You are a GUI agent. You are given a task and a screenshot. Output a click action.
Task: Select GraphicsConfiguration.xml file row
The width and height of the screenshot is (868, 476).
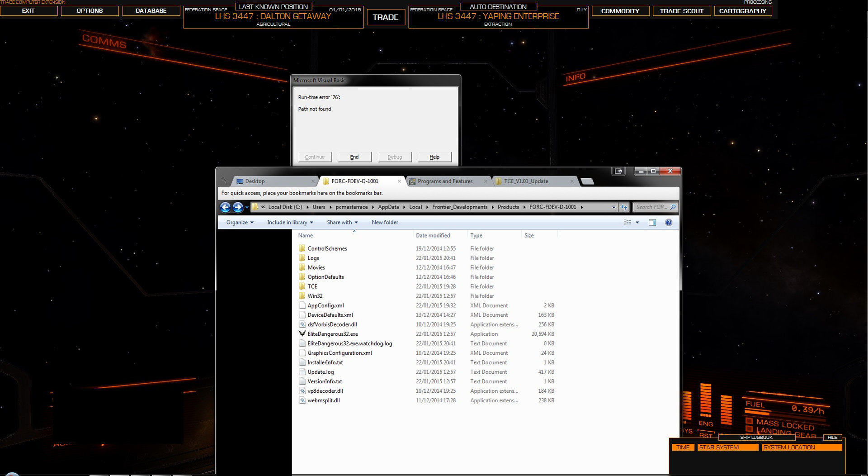pos(427,353)
